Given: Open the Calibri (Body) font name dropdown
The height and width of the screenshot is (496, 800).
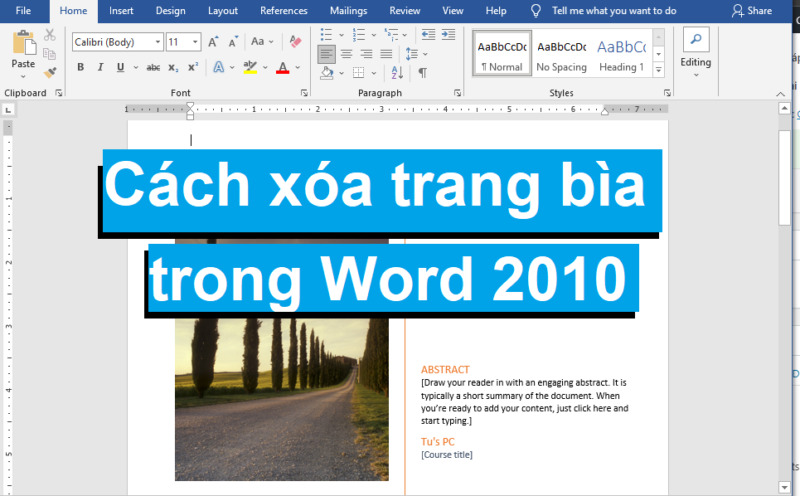Looking at the screenshot, I should point(117,42).
